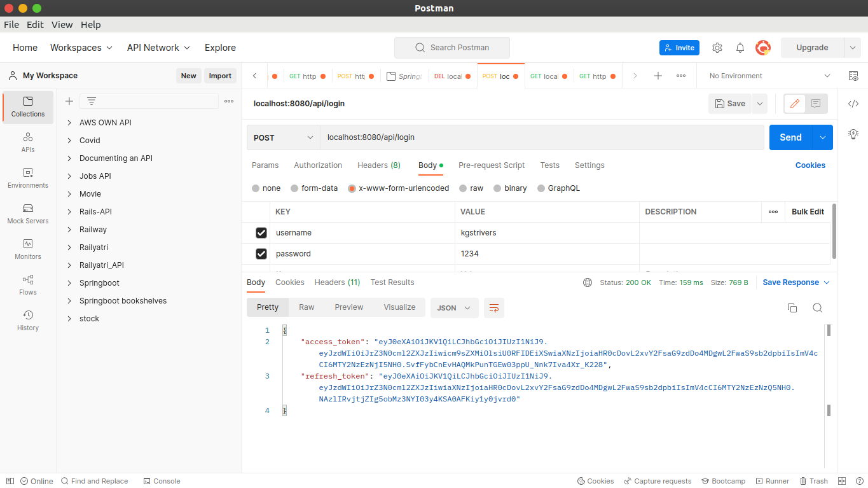Switch to the Test Results tab

coord(392,282)
